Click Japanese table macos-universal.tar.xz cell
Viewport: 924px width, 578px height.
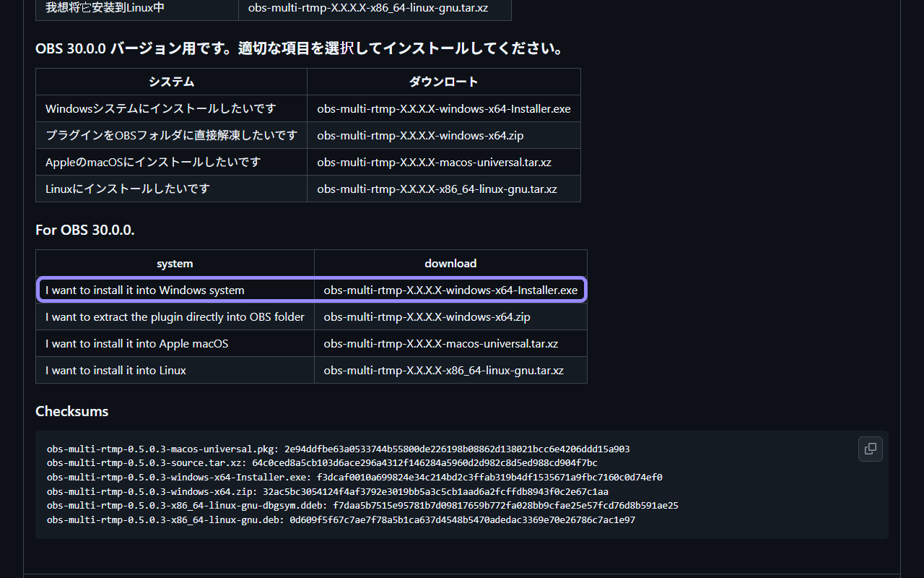[x=444, y=163]
